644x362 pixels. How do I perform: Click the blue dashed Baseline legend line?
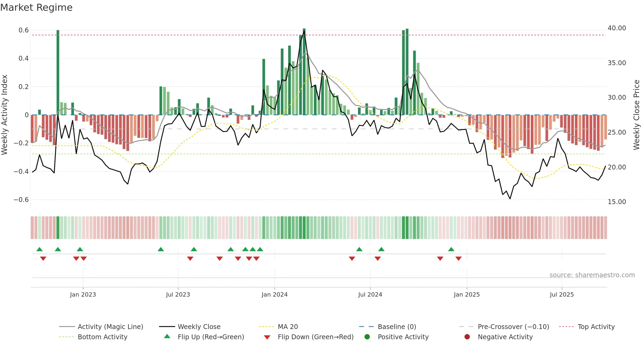[x=366, y=327]
